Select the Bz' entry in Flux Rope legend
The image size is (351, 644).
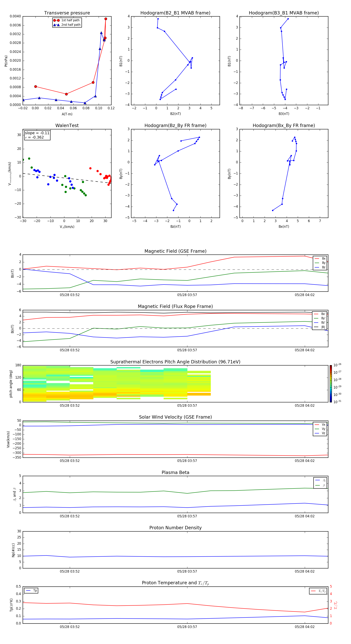click(320, 323)
